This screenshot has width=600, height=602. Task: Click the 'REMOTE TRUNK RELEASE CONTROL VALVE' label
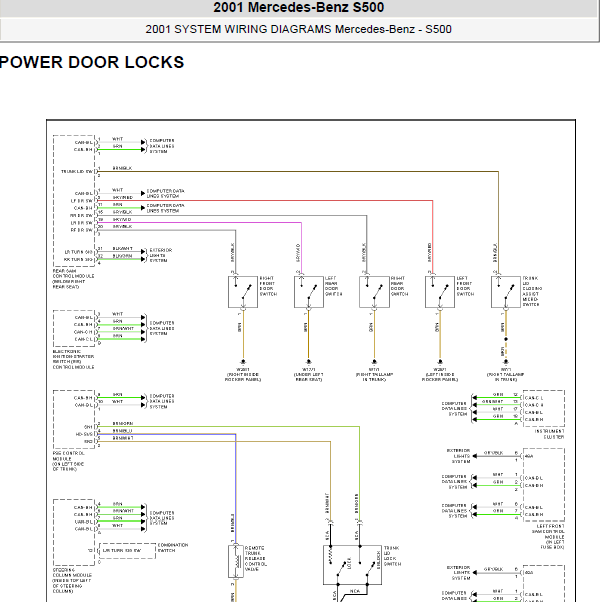[x=256, y=559]
